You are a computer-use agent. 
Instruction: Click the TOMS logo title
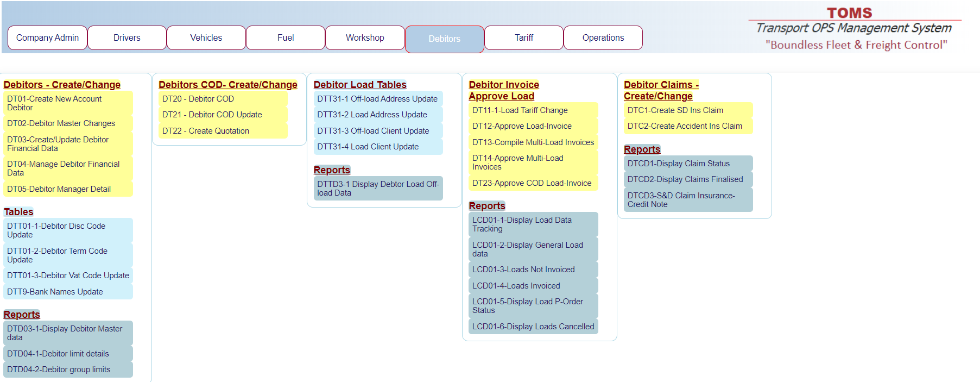(x=849, y=13)
